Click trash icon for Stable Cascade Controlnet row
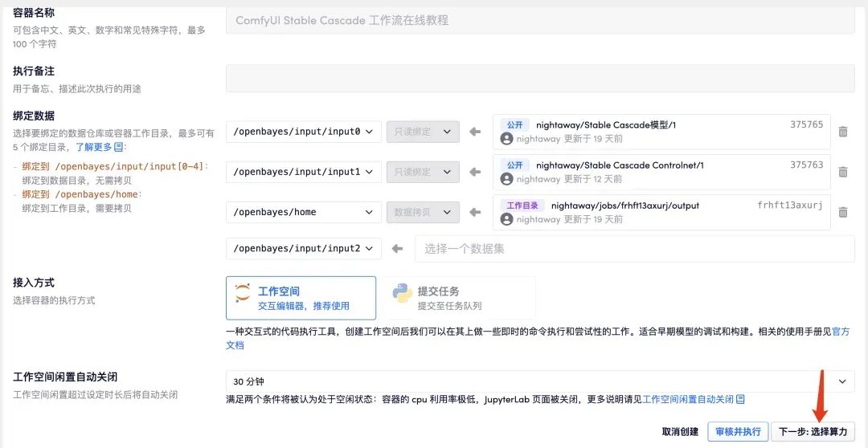868x448 pixels. (x=842, y=172)
